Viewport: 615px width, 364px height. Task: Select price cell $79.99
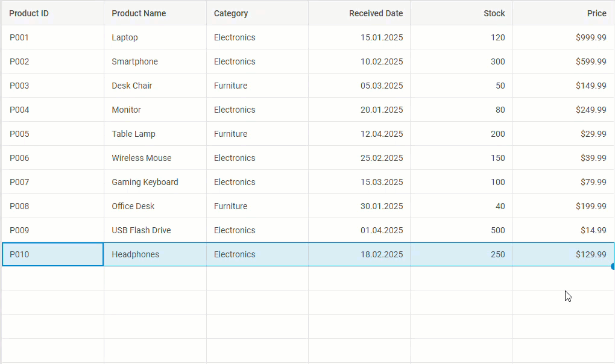tap(564, 182)
